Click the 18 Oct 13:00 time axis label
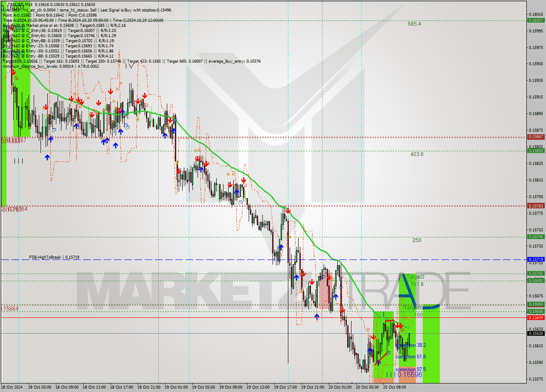The height and width of the screenshot is (392, 546). [x=93, y=387]
